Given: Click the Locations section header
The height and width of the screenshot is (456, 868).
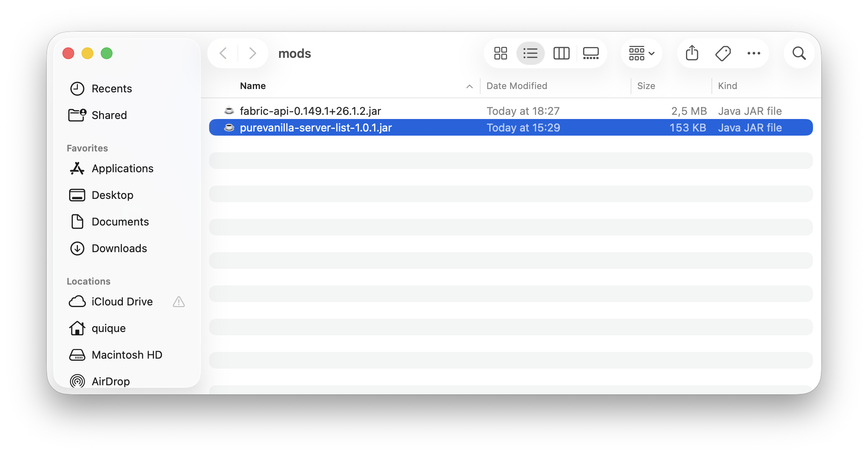Looking at the screenshot, I should tap(88, 281).
